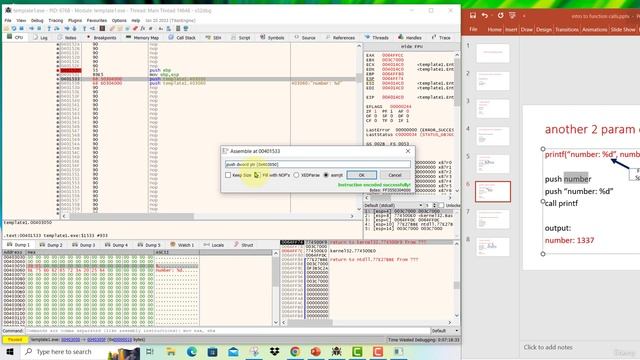Switch to Watch 1 tab
This screenshot has width=640, height=360.
click(182, 245)
